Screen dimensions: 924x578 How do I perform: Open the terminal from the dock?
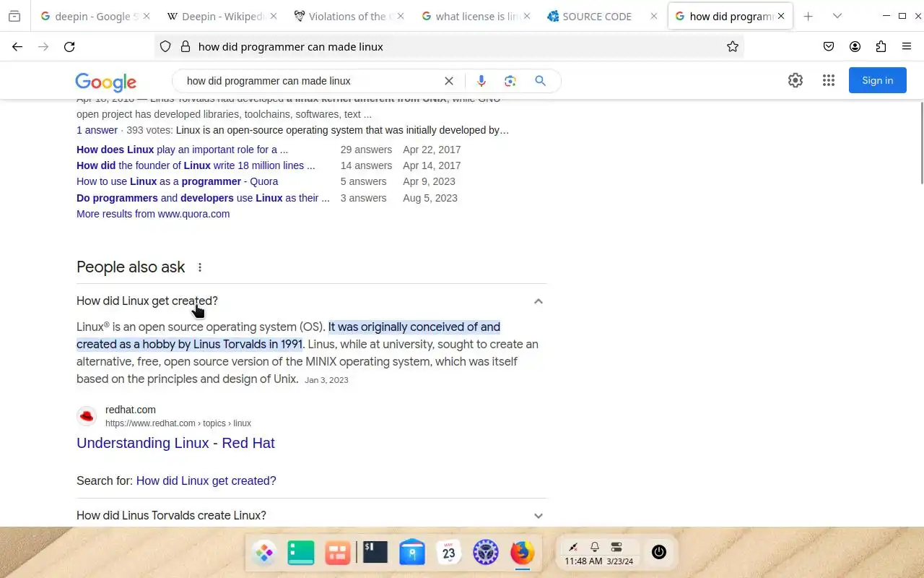coord(375,552)
